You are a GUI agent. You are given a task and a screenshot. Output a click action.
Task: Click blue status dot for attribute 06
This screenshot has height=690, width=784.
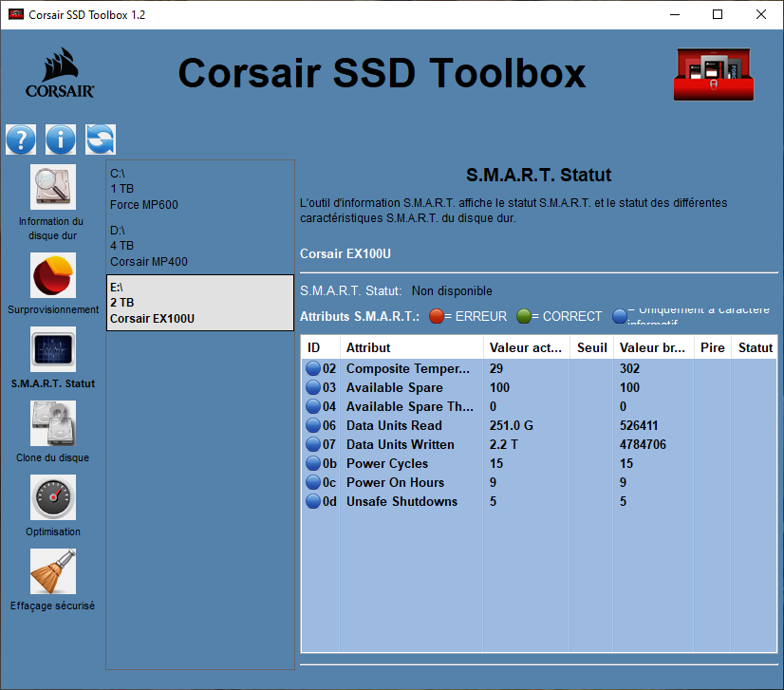pos(313,425)
